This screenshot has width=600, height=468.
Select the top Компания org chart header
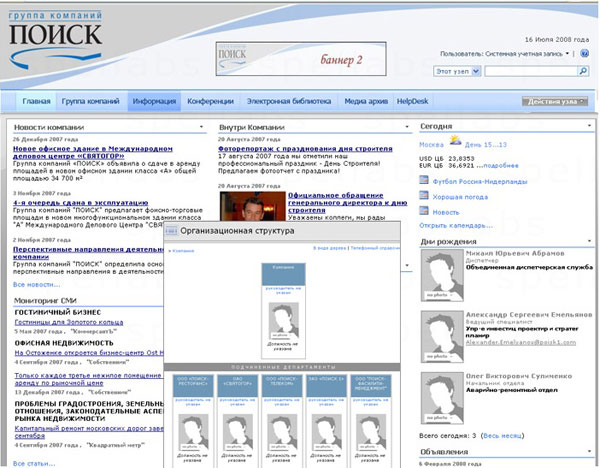(284, 274)
